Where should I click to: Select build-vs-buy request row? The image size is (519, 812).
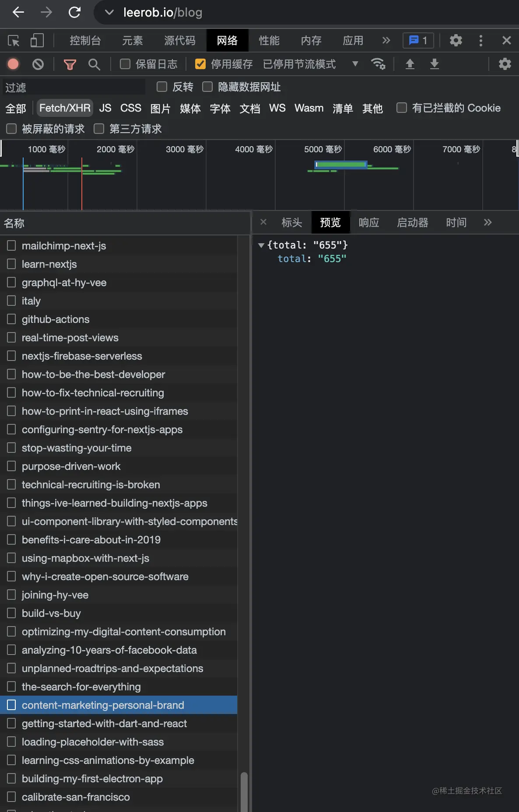pyautogui.click(x=119, y=613)
